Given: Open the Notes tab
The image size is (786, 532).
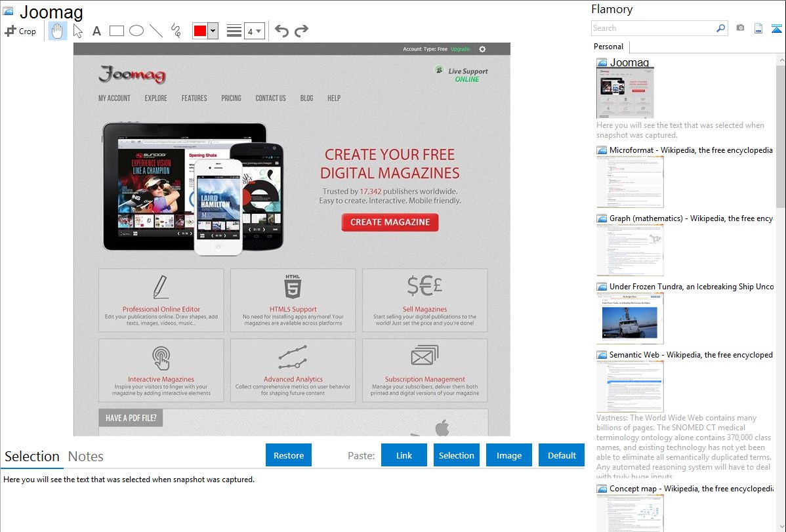Looking at the screenshot, I should pos(86,457).
